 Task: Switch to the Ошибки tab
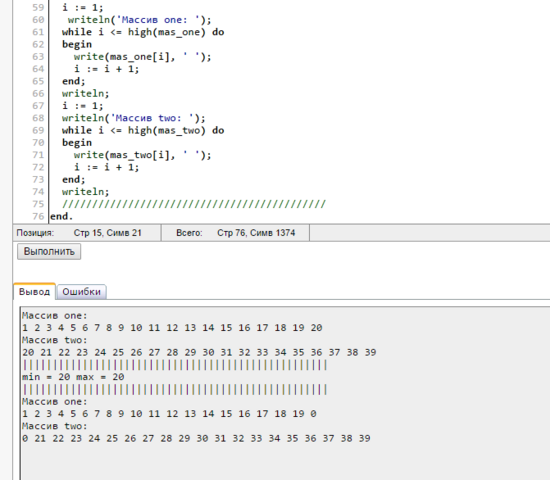81,292
